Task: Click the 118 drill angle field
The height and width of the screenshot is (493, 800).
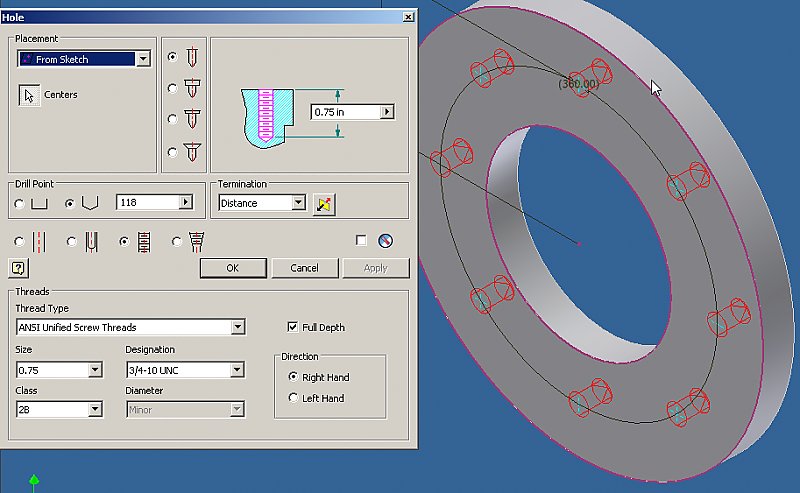Action: click(148, 203)
